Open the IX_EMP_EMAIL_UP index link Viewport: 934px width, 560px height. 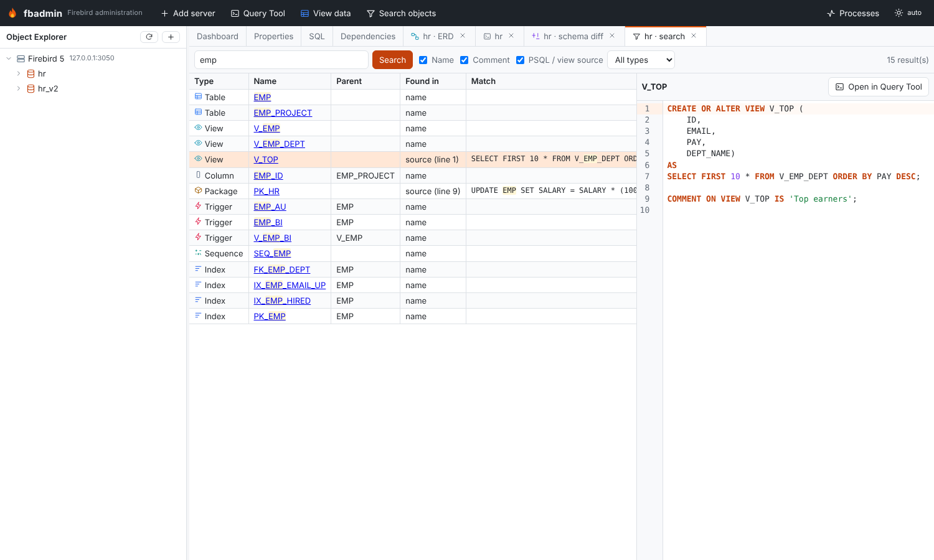click(290, 285)
